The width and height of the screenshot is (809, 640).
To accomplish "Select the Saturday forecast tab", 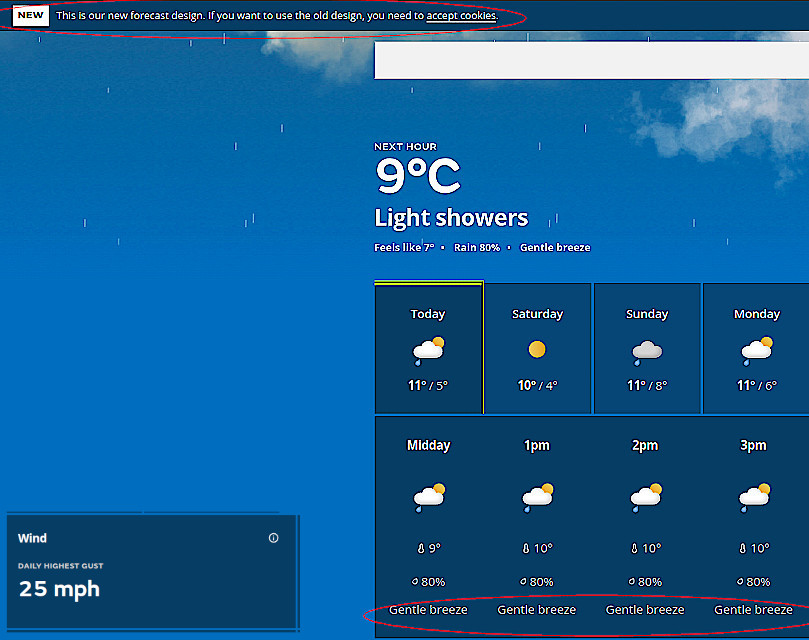I will [538, 348].
